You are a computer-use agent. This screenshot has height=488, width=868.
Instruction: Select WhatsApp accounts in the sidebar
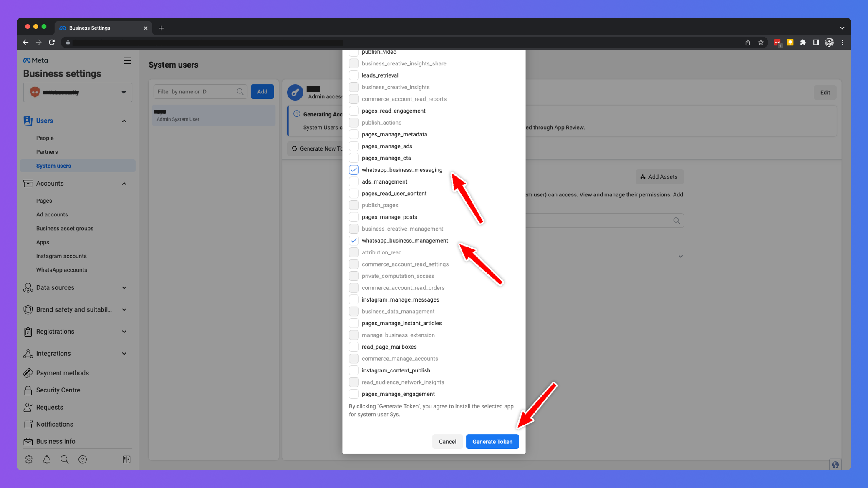tap(61, 270)
